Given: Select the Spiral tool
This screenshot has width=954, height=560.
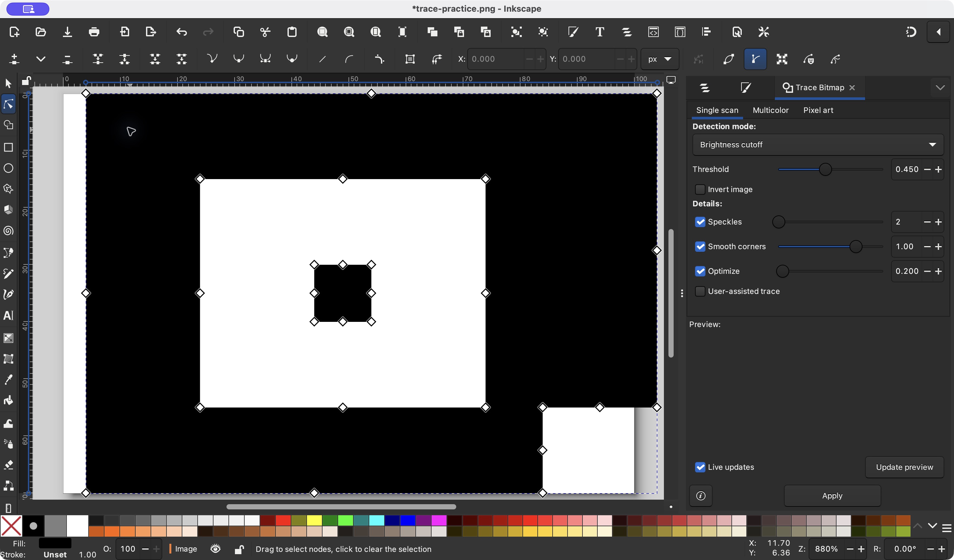Looking at the screenshot, I should pos(8,231).
